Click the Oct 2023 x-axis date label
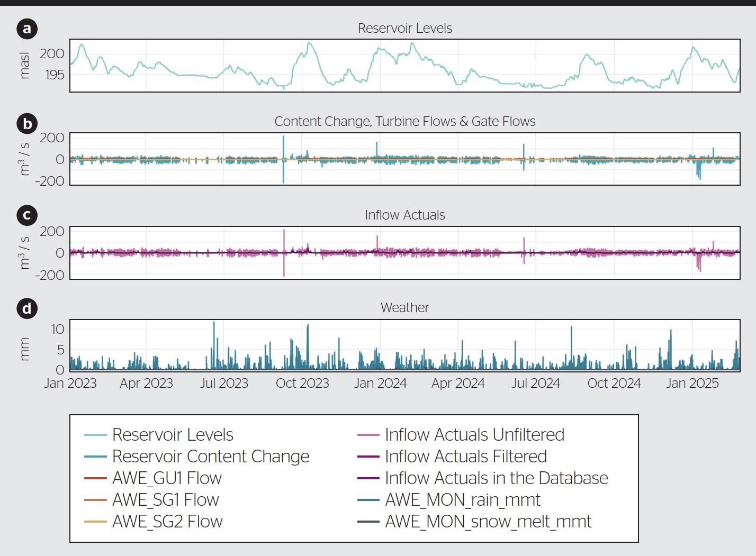This screenshot has width=756, height=556. point(302,384)
